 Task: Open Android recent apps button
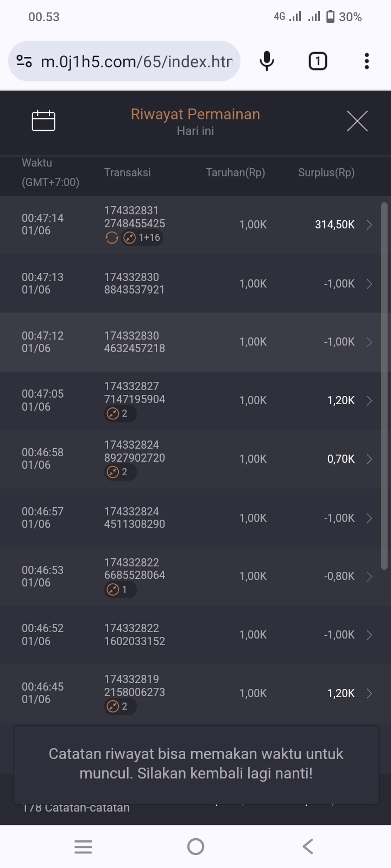point(83,846)
